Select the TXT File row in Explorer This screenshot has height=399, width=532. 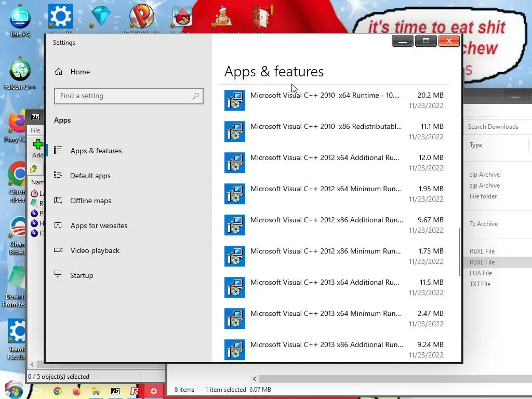(497, 284)
